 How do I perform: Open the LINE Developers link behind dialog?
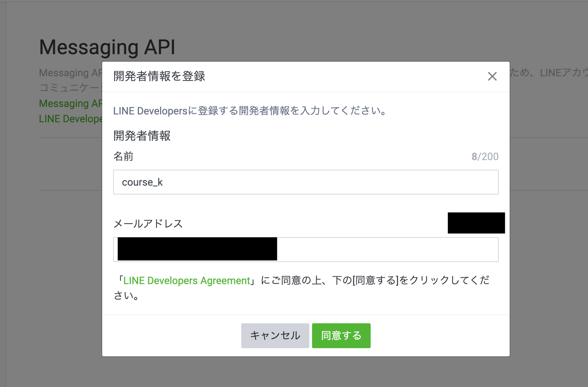pyautogui.click(x=71, y=119)
